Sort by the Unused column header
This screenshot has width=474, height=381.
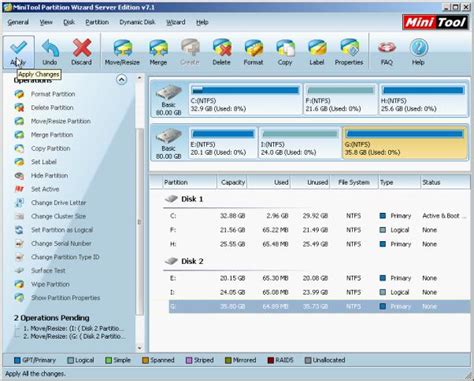click(310, 182)
